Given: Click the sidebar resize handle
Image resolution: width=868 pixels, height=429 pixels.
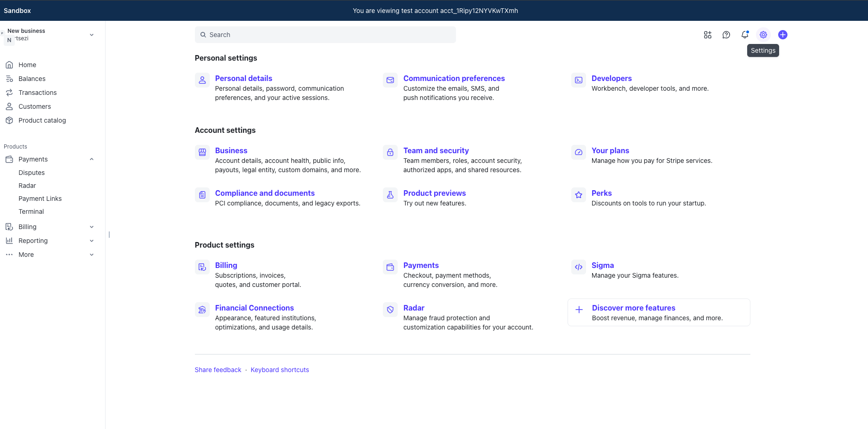Looking at the screenshot, I should 109,234.
